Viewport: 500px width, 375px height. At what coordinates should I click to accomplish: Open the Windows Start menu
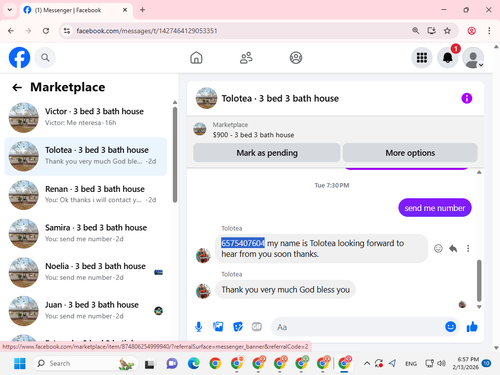(20, 363)
